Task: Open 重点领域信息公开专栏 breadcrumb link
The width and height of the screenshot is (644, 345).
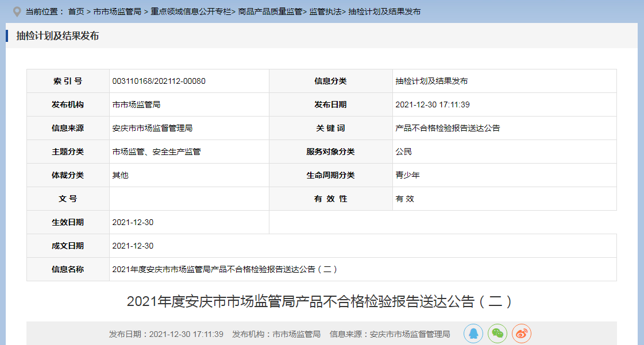Action: (x=191, y=11)
